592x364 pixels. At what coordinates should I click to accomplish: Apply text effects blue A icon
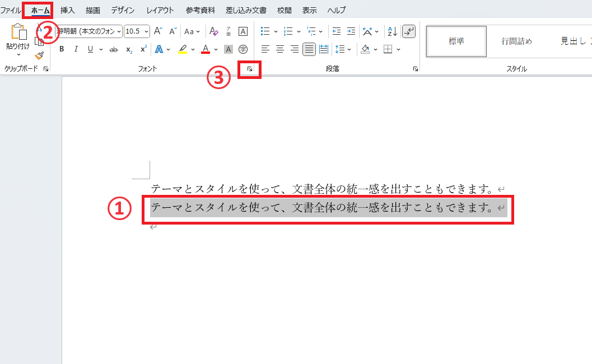[159, 49]
